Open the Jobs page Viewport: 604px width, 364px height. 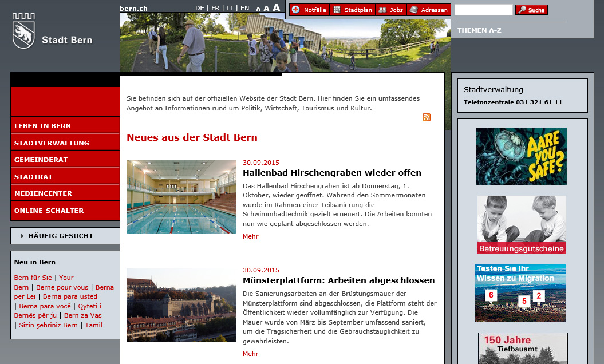click(391, 10)
